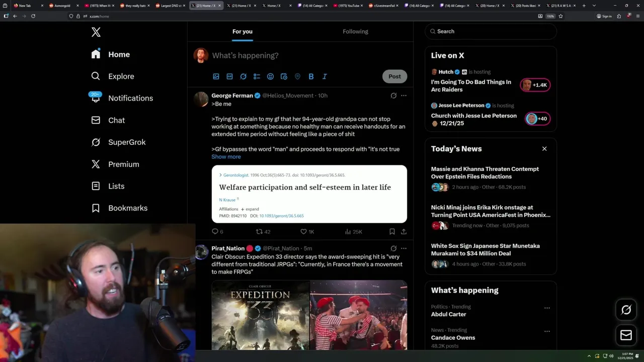Like George Ferman's post
Viewport: 644px width, 362px height.
click(x=307, y=232)
